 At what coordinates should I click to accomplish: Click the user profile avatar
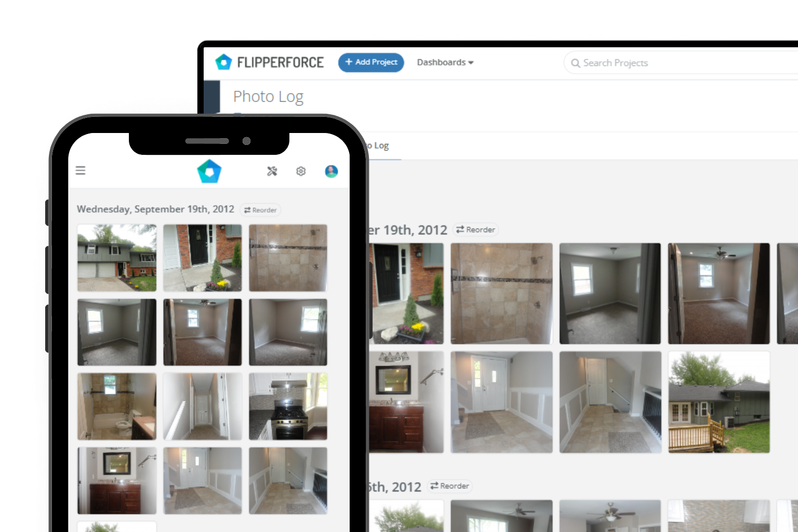coord(331,171)
